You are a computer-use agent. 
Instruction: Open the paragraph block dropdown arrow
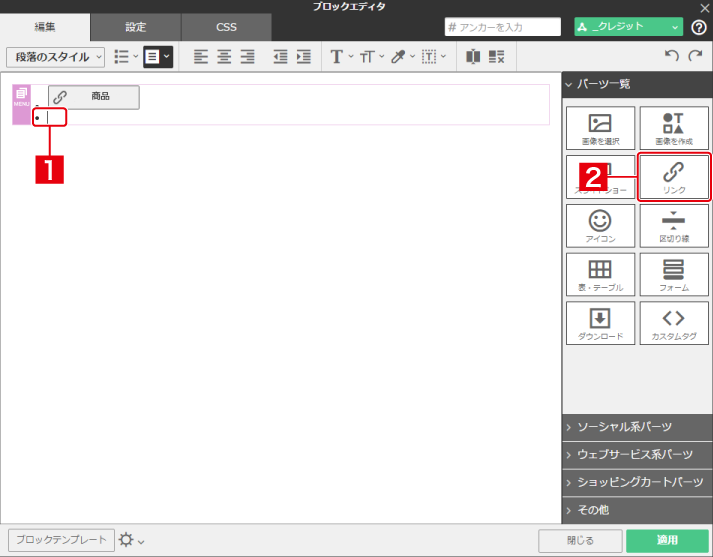tap(167, 57)
